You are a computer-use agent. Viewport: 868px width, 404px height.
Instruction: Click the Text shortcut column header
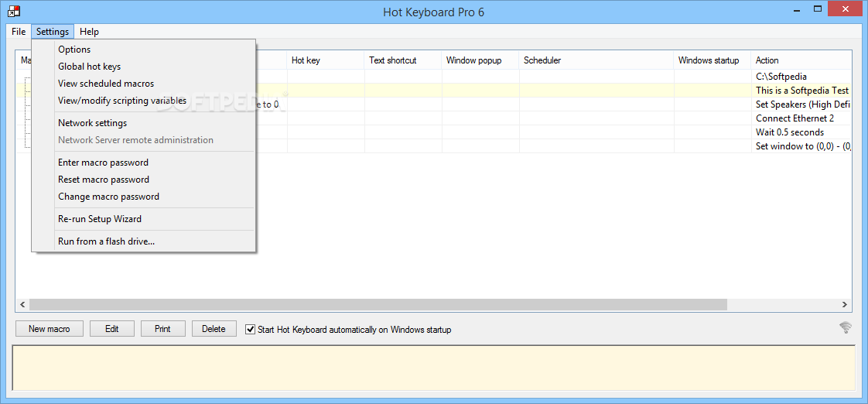click(403, 60)
